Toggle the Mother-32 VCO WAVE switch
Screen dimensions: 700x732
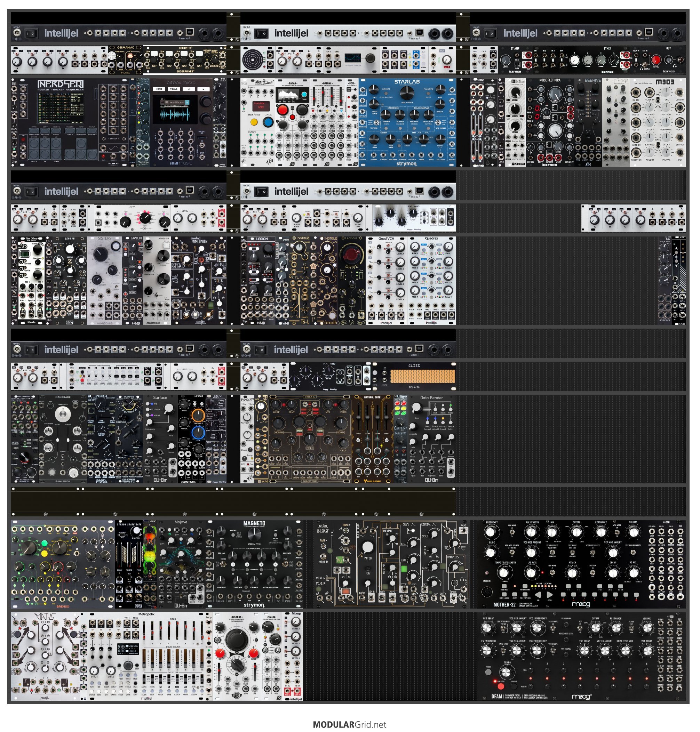click(512, 532)
